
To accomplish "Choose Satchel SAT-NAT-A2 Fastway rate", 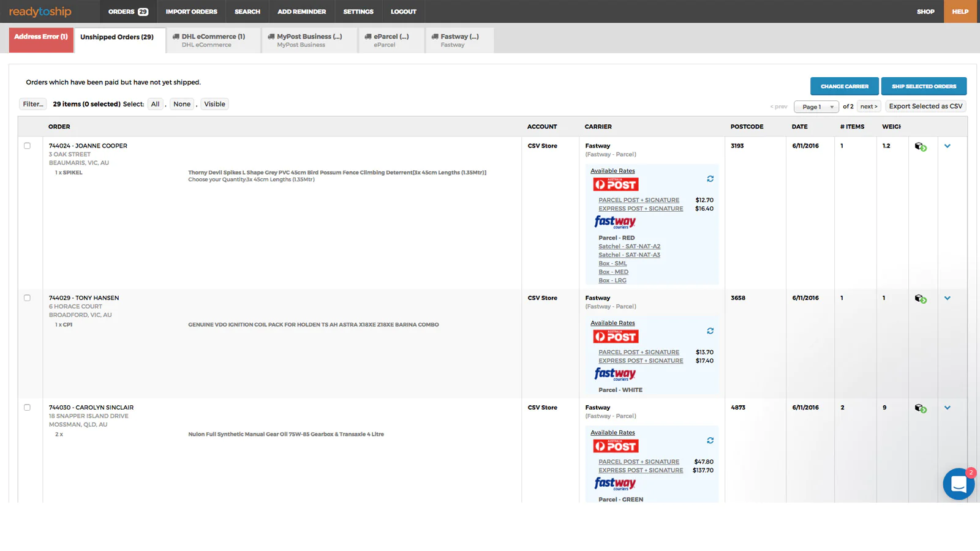I will tap(629, 247).
